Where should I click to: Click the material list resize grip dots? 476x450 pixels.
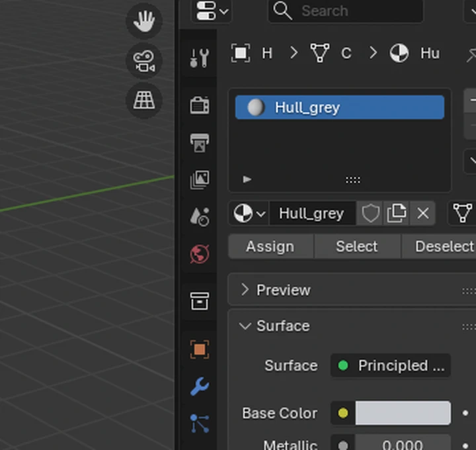[x=353, y=180]
